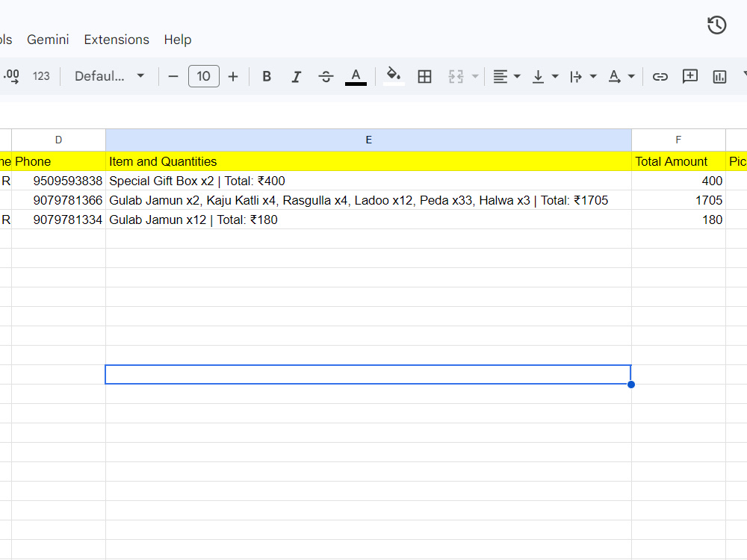
Task: Select the Item and Quantities header cell
Action: (368, 161)
